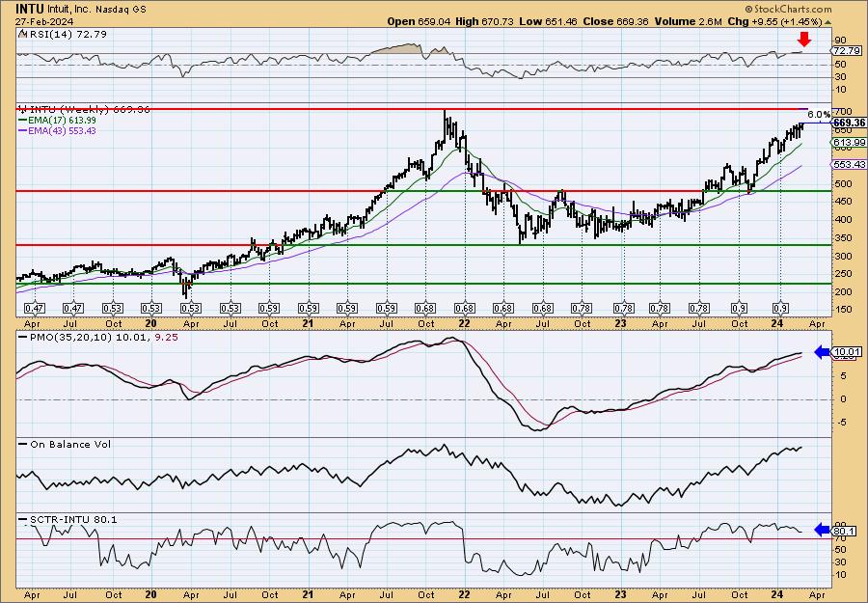Click the 150 level on the price axis
868x603 pixels.
click(842, 309)
